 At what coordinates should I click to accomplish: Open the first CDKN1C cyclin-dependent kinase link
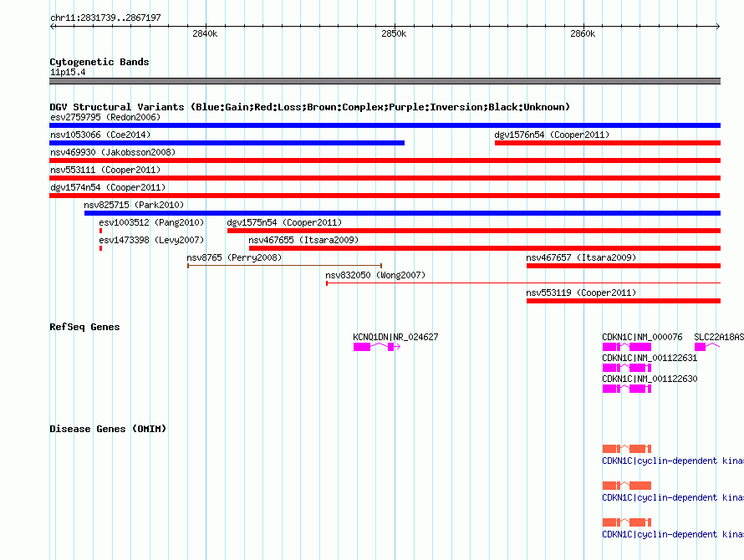(673, 461)
